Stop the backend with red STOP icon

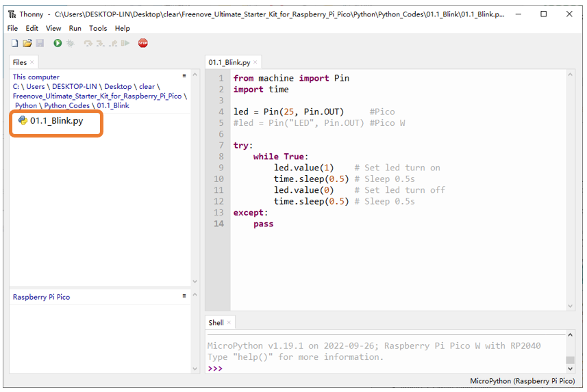143,43
